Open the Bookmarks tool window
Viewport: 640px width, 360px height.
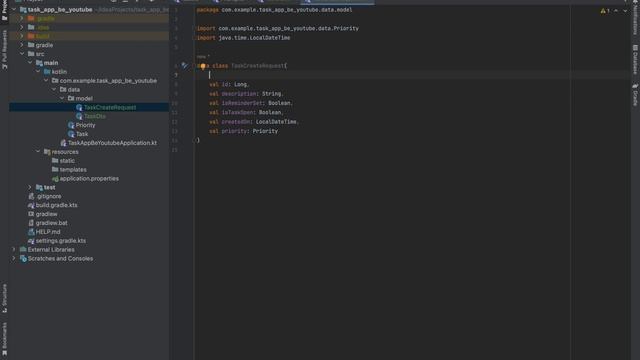4,339
